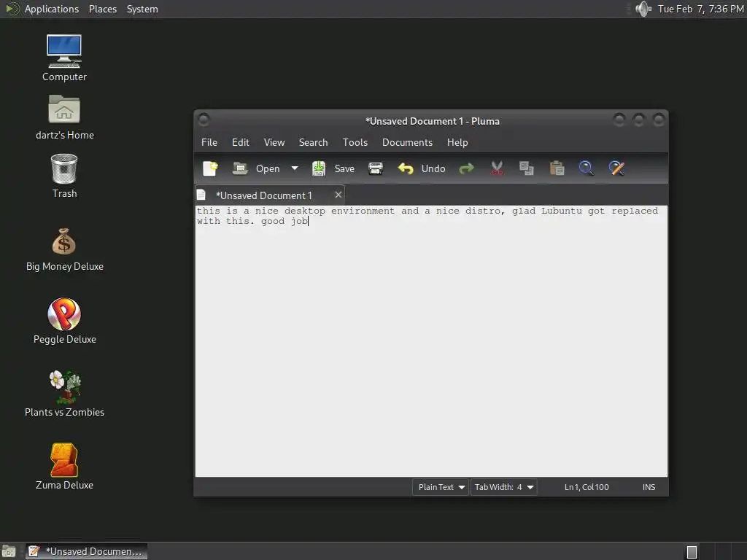Click the Undo text label

coord(433,168)
